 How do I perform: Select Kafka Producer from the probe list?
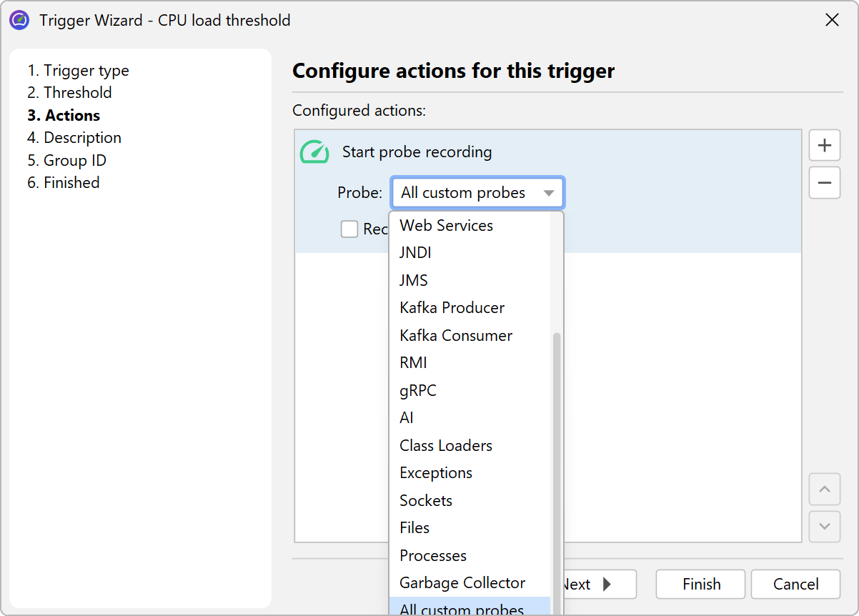[452, 308]
